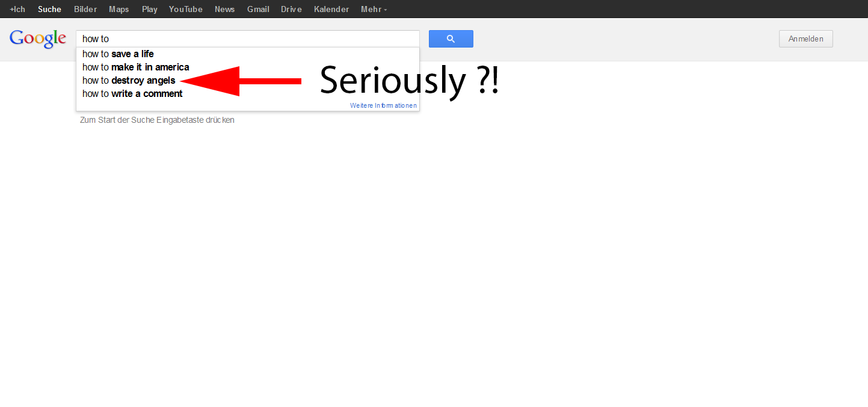Go to Bilder in the top bar
868x407 pixels.
click(85, 9)
